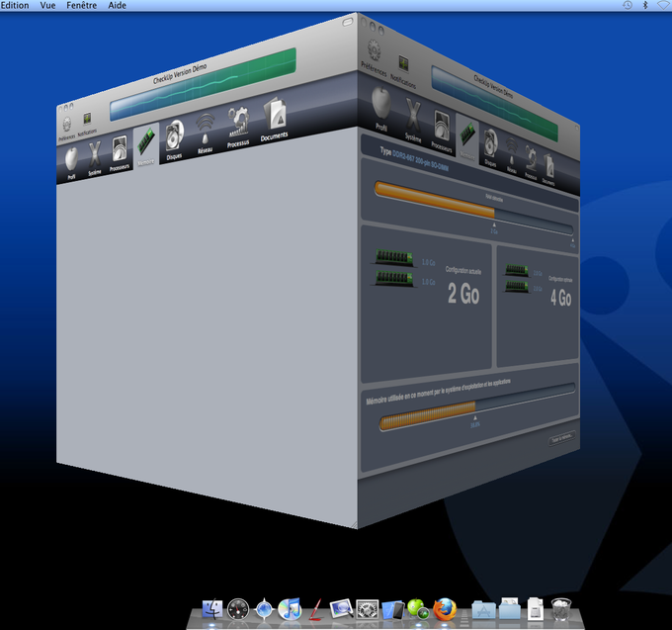
Task: Select Disques tab on the blank-panel face
Action: [175, 139]
